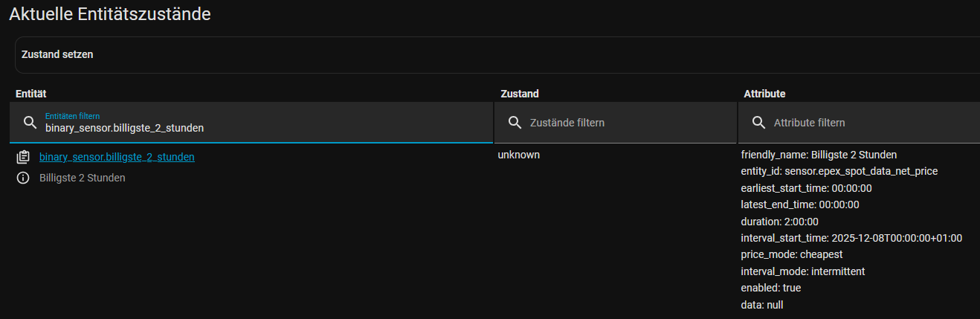980x319 pixels.
Task: Click into the Attribute filtern field
Action: [x=870, y=123]
